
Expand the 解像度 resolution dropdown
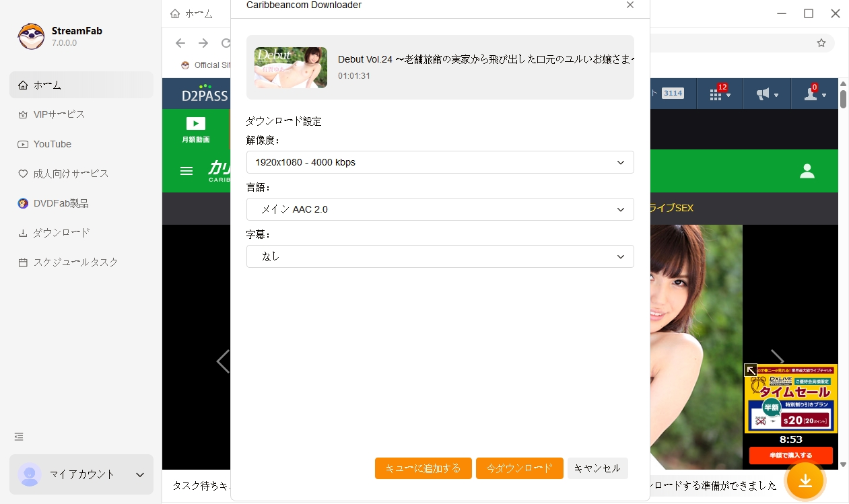pyautogui.click(x=440, y=162)
